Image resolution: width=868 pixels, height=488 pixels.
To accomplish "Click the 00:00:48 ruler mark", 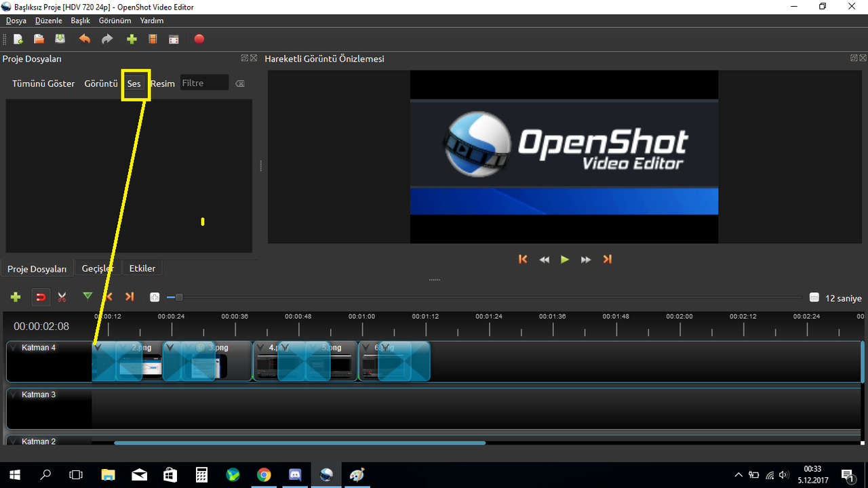I will (298, 317).
